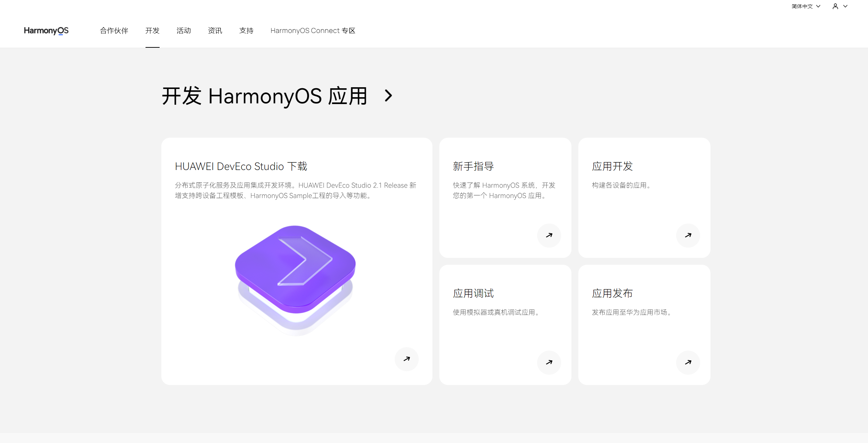868x443 pixels.
Task: Open the 应用开发 card title
Action: pyautogui.click(x=612, y=166)
